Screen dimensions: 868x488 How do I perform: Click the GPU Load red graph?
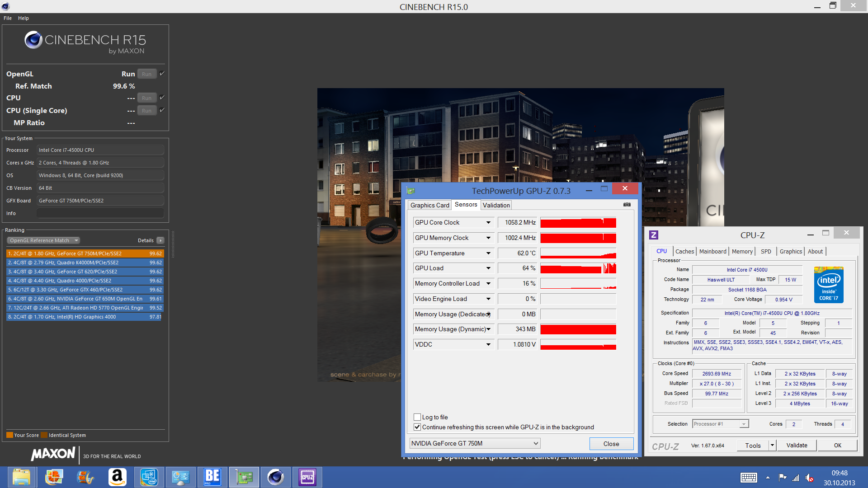pos(578,268)
